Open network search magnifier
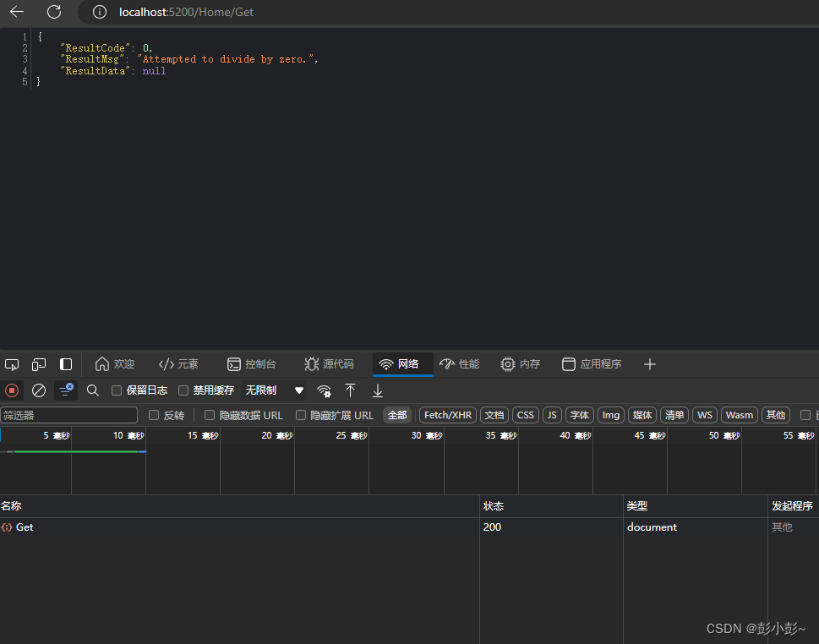This screenshot has width=819, height=644. [x=93, y=390]
